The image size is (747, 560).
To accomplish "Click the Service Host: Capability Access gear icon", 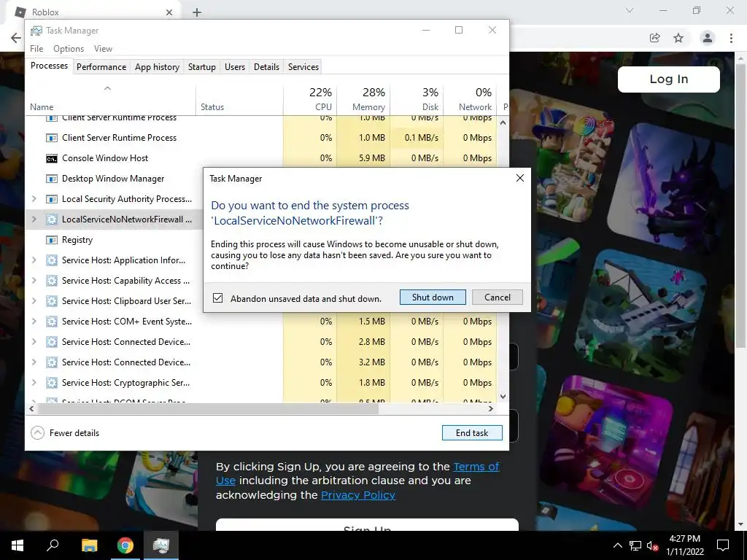I will click(x=52, y=281).
